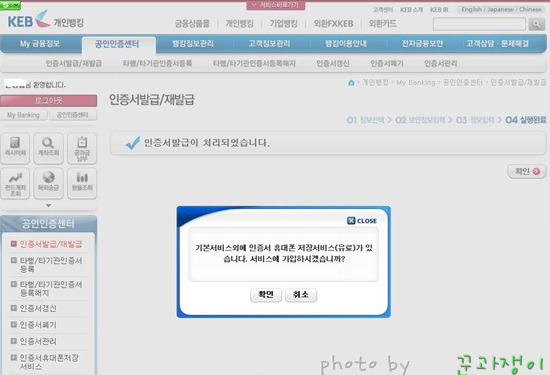This screenshot has height=375, width=550.
Task: Click the 확인 button below completion message
Action: tap(527, 171)
